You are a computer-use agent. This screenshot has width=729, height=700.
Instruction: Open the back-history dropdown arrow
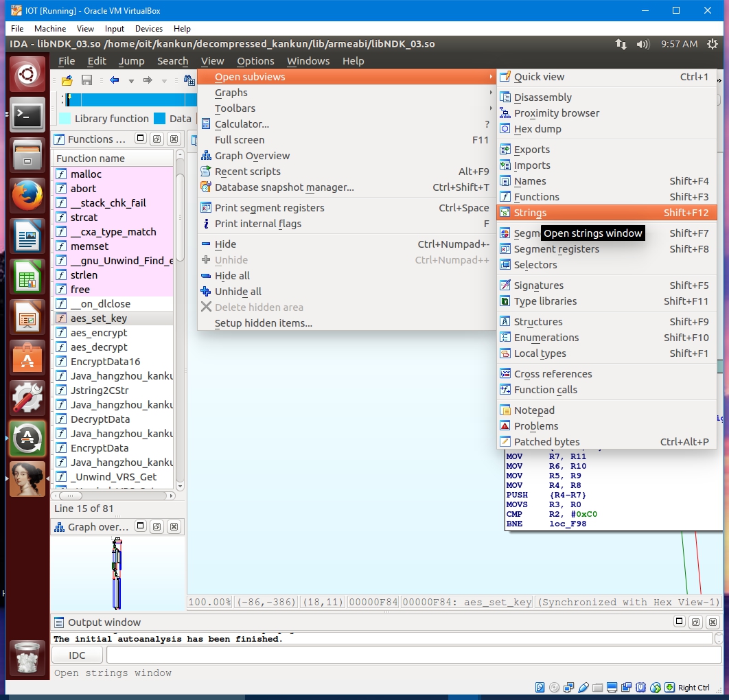(132, 81)
